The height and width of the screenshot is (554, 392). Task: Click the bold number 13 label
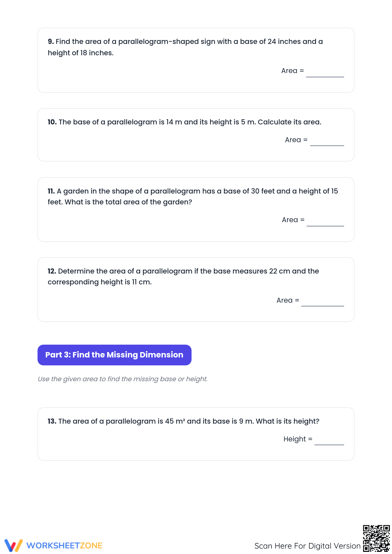coord(52,421)
